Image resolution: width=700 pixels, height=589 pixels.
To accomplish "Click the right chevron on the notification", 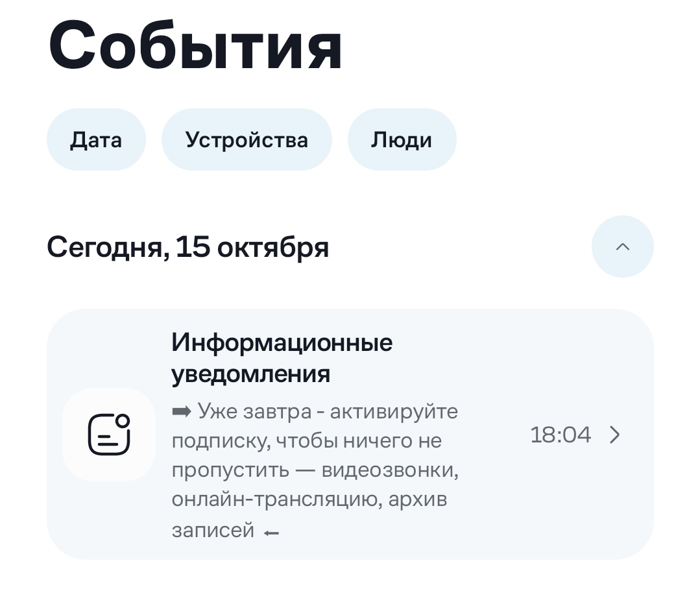I will pos(615,435).
